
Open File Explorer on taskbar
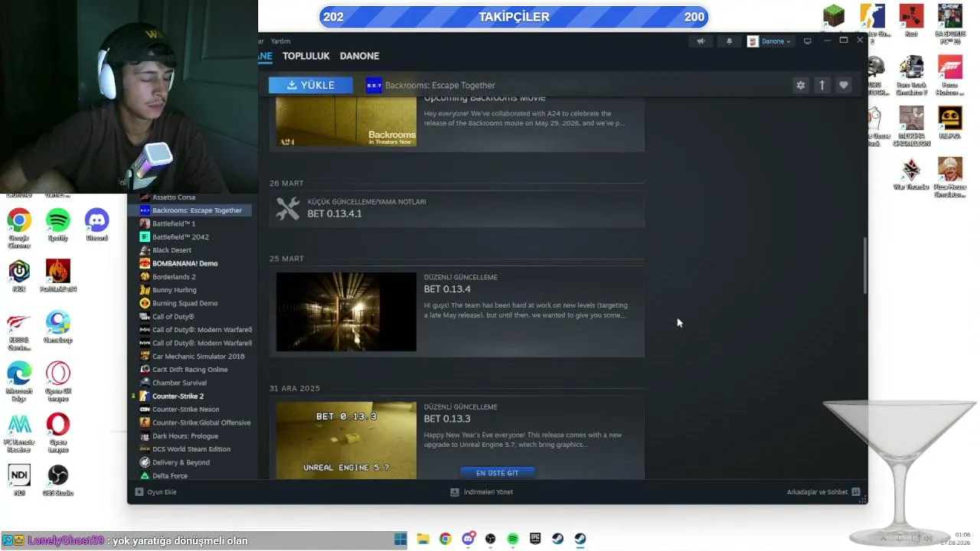[423, 539]
